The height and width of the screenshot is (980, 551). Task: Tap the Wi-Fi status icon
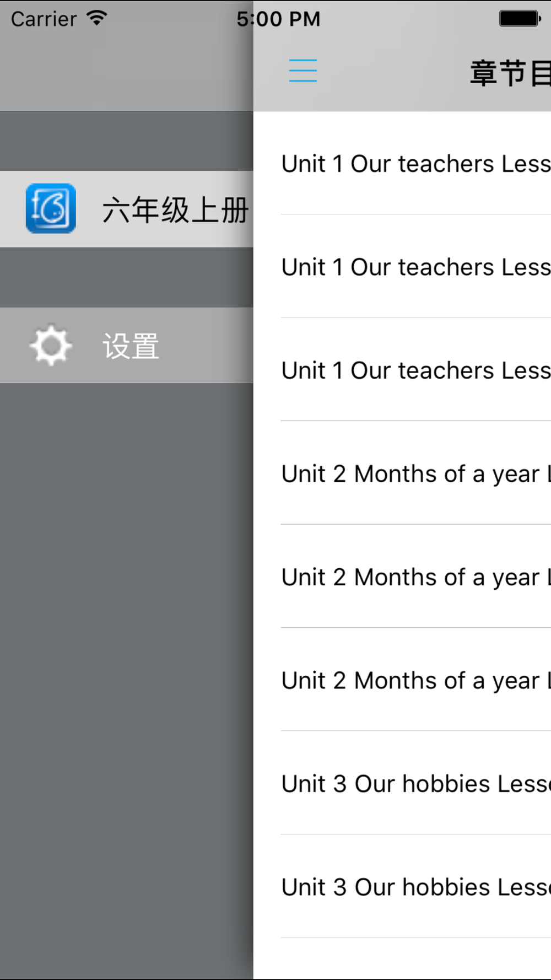pyautogui.click(x=97, y=18)
